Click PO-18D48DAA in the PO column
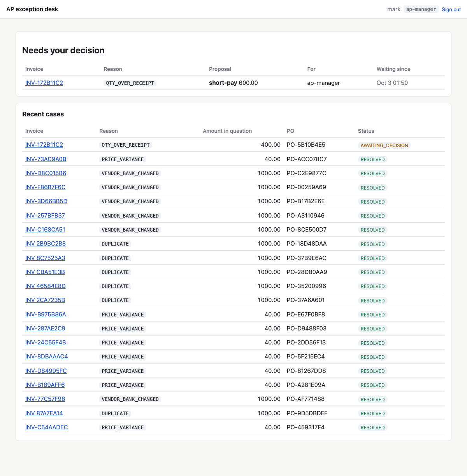The image size is (467, 476). coord(307,244)
